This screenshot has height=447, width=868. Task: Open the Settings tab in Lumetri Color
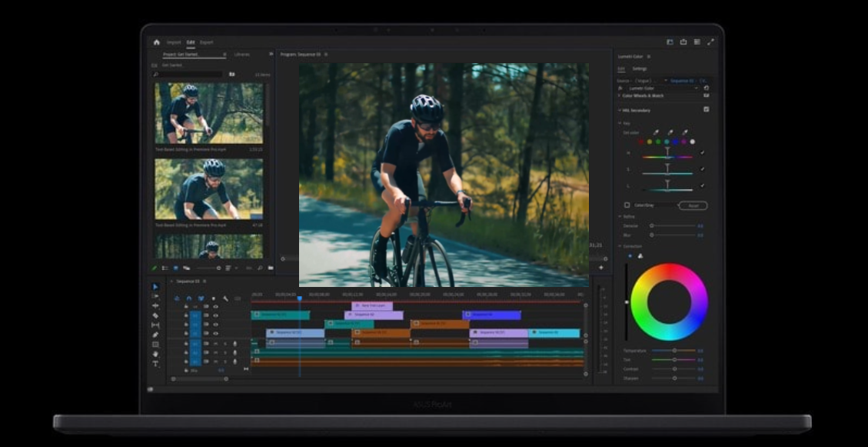[640, 68]
